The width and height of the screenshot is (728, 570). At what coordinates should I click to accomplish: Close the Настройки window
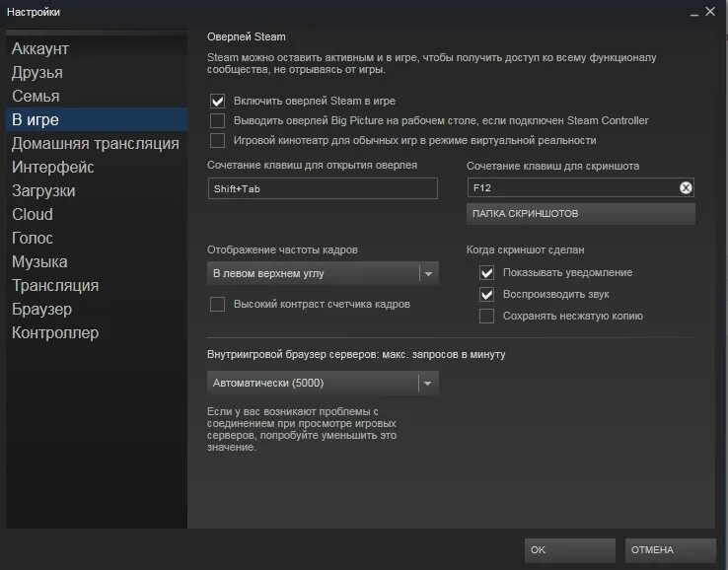coord(710,12)
